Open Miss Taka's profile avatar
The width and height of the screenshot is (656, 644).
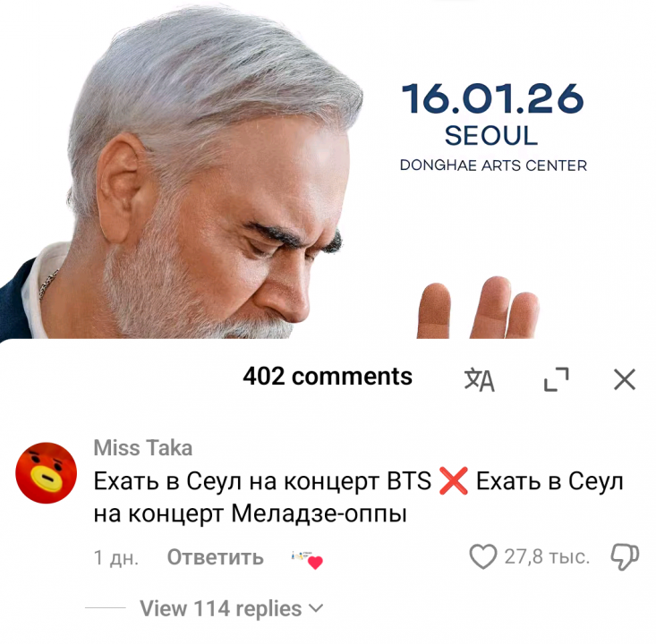tap(46, 472)
